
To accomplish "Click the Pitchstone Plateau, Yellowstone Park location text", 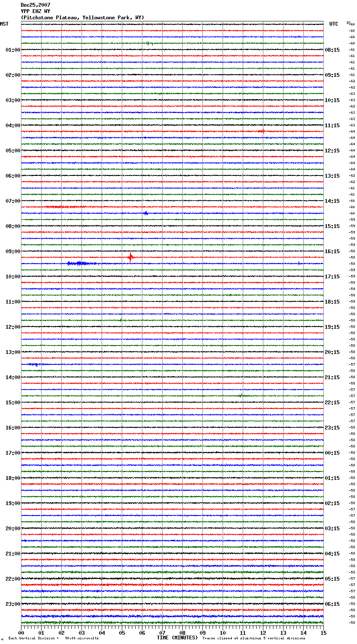I will coord(82,18).
